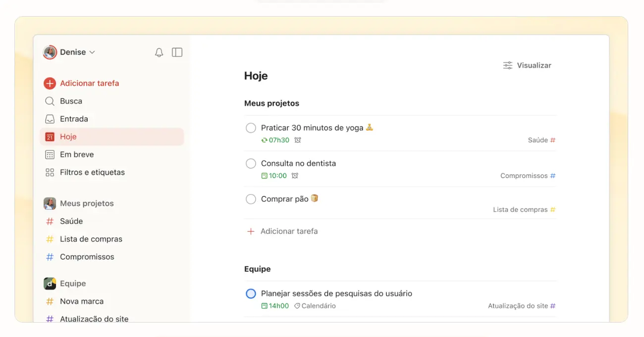This screenshot has height=337, width=644.
Task: Open the Saúde project link beside the yoga task
Action: (x=538, y=140)
